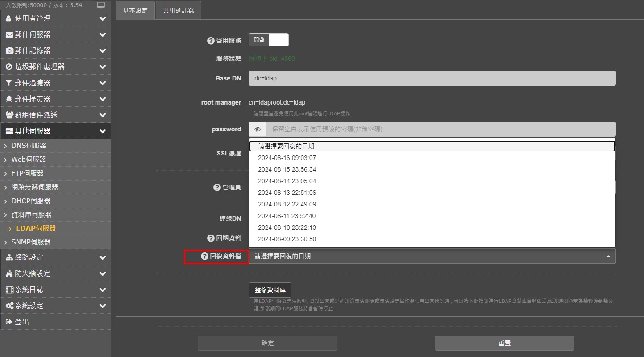Open the DHCP伺服器 sidebar item
Image resolution: width=644 pixels, height=357 pixels.
coord(31,201)
